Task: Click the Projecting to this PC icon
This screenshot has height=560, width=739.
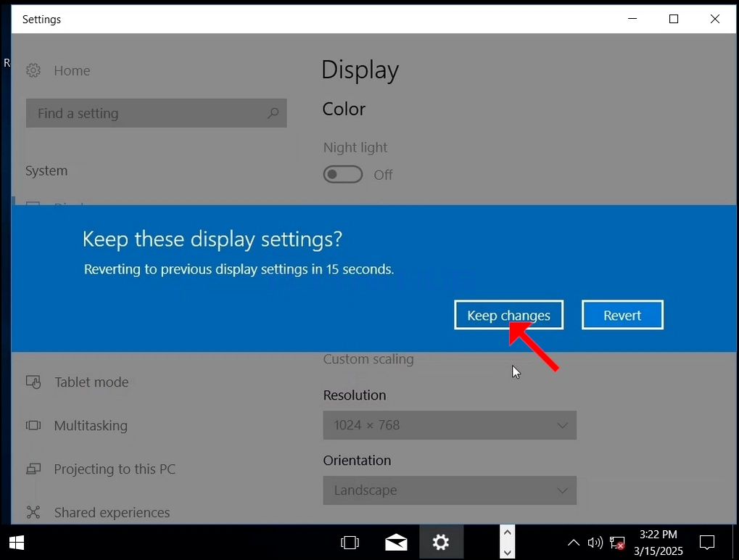Action: [x=33, y=469]
